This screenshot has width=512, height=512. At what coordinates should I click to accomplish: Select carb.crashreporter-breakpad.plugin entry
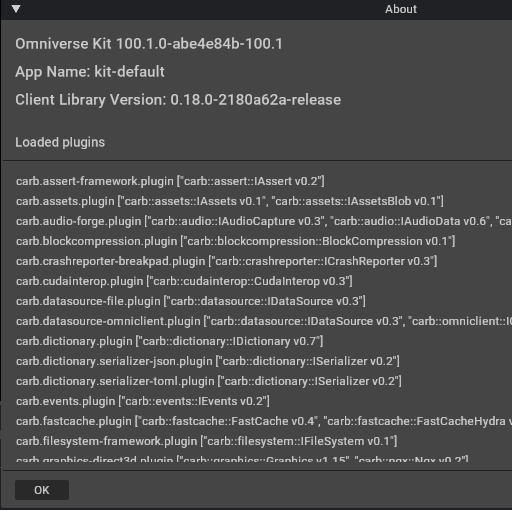[227, 261]
